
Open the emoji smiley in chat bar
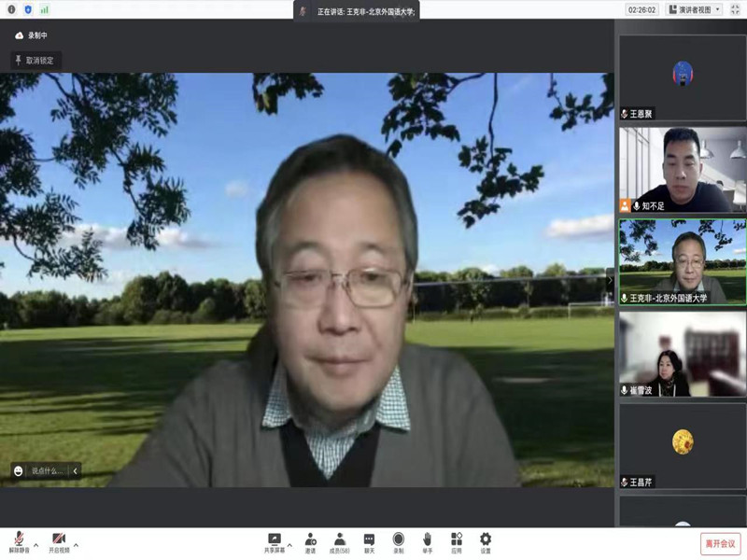coord(19,471)
